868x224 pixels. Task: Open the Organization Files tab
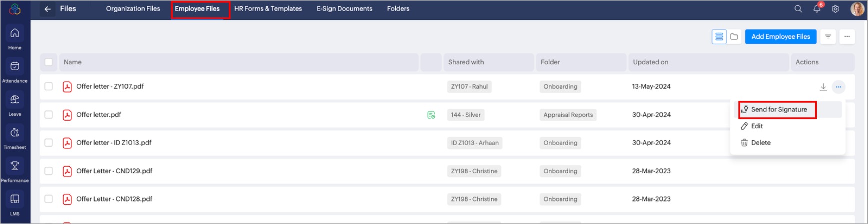click(133, 9)
